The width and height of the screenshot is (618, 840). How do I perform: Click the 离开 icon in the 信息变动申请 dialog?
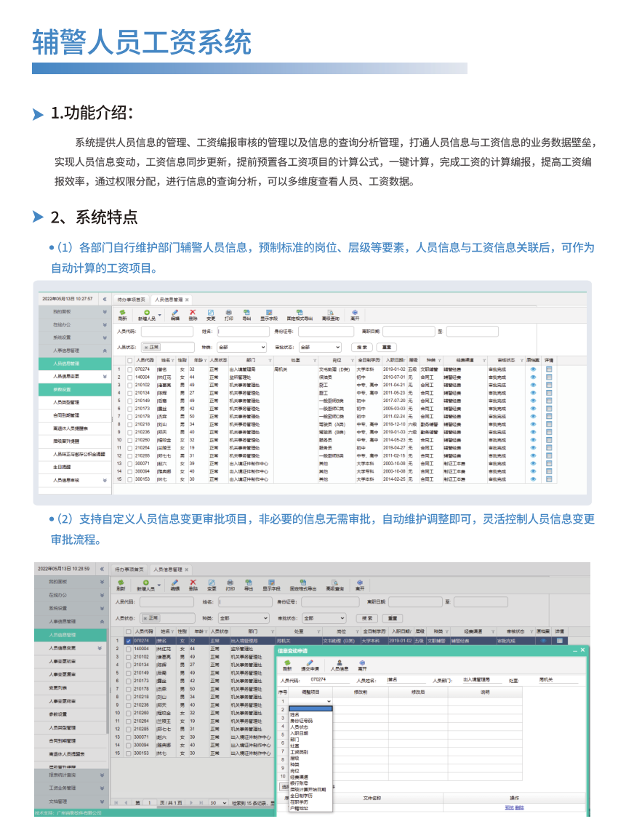point(362,663)
